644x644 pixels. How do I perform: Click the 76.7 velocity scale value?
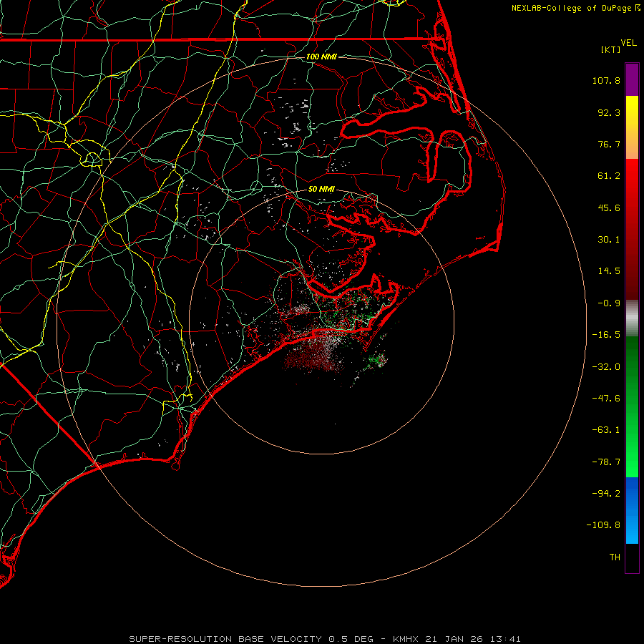pyautogui.click(x=609, y=144)
